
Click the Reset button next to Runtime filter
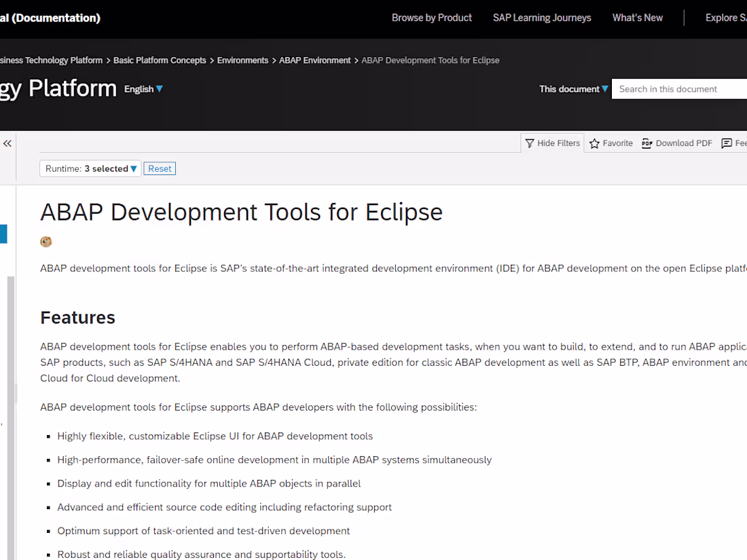(x=159, y=168)
